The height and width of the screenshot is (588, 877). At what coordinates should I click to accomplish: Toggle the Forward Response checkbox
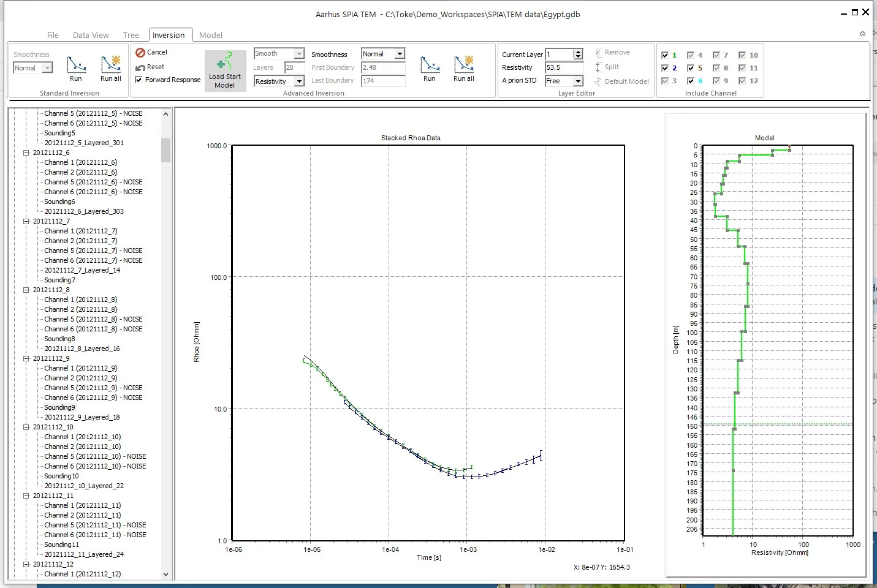[139, 80]
